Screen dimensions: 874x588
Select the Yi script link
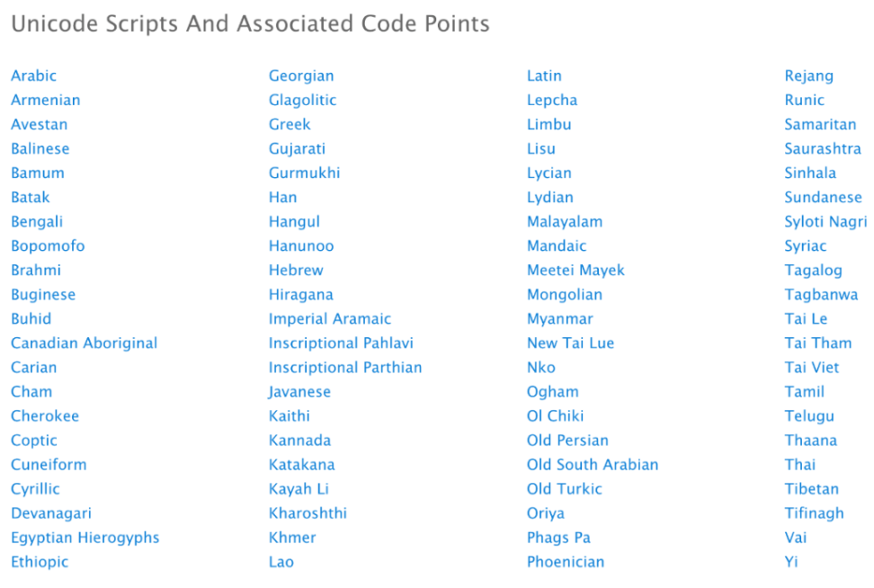(x=791, y=562)
